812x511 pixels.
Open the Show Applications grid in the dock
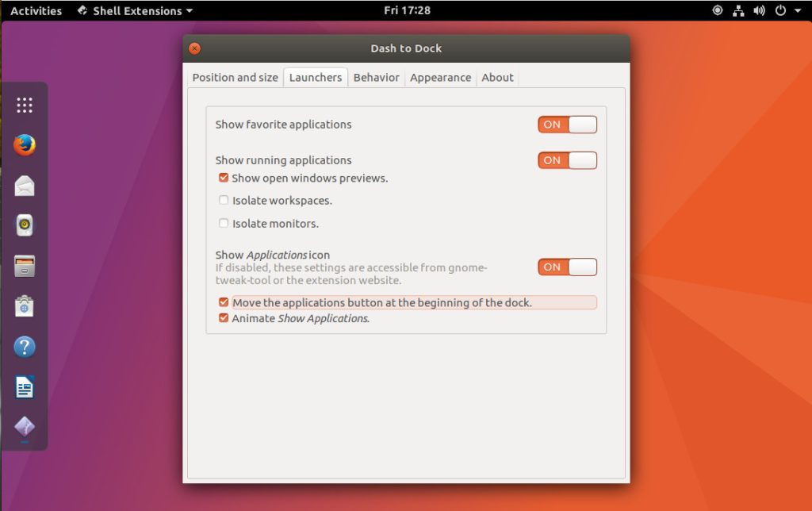pos(25,105)
